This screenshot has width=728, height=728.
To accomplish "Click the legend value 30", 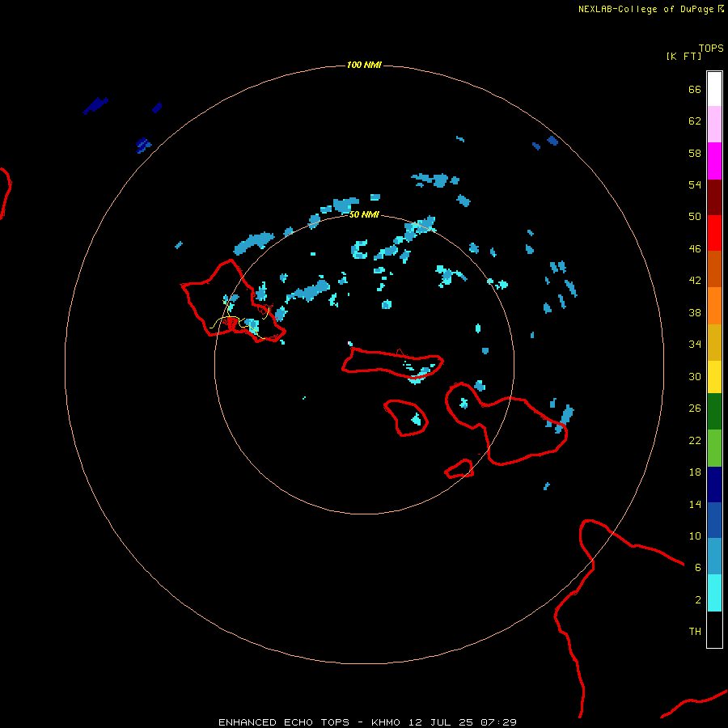I will point(695,376).
